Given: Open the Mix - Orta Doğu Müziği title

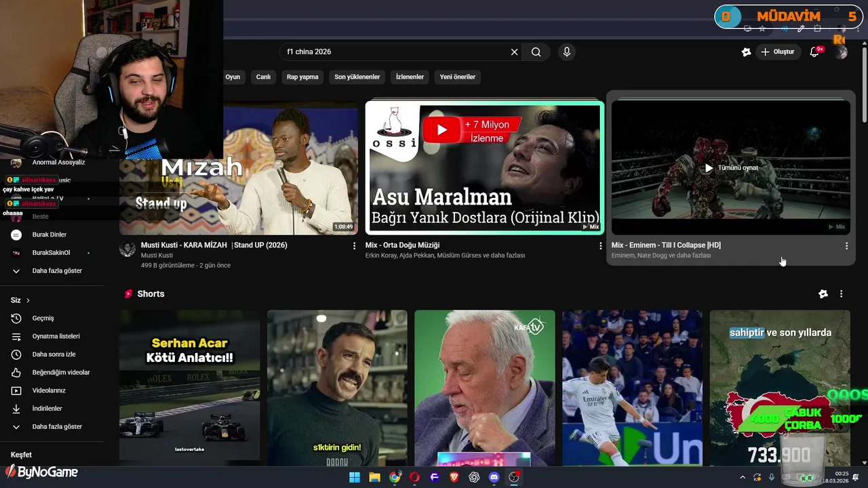Looking at the screenshot, I should 403,245.
